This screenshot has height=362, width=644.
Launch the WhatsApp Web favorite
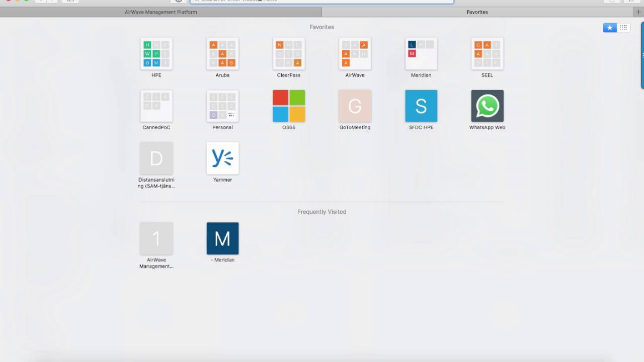pyautogui.click(x=487, y=106)
